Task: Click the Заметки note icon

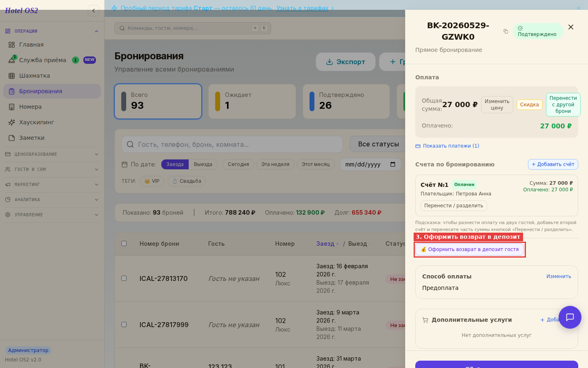Action: (x=11, y=138)
